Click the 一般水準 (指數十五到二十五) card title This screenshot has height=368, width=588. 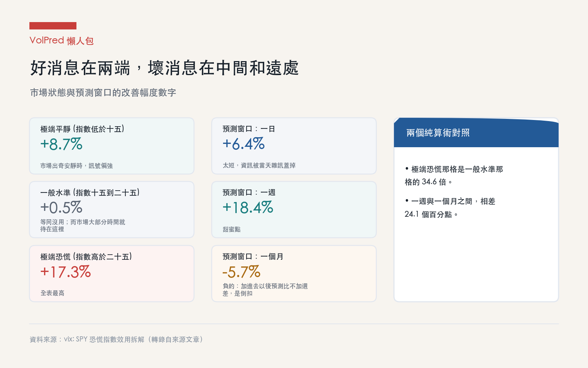pos(90,193)
